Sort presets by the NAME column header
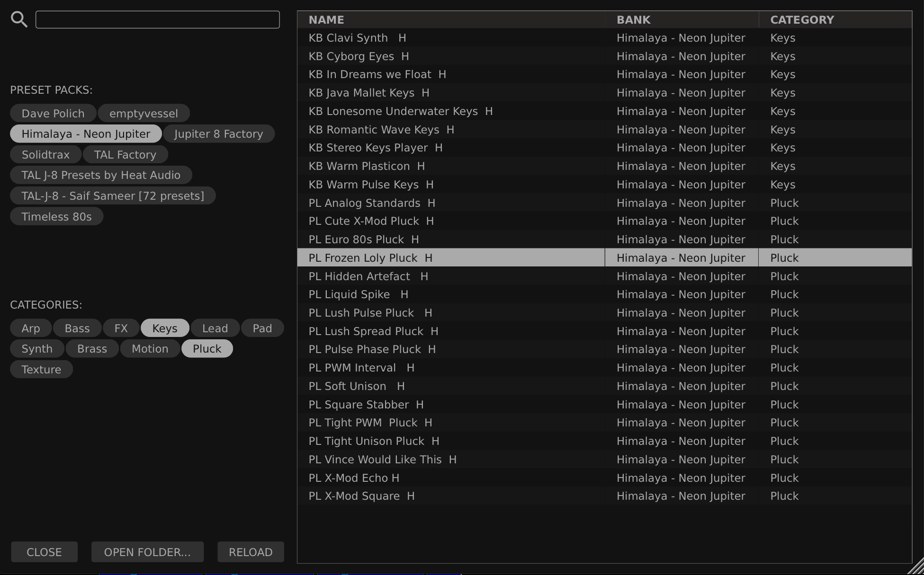Image resolution: width=924 pixels, height=575 pixels. [x=326, y=20]
